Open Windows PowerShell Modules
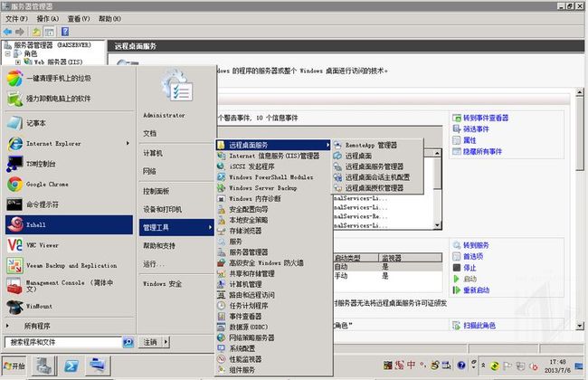The width and height of the screenshot is (588, 380). click(x=273, y=177)
